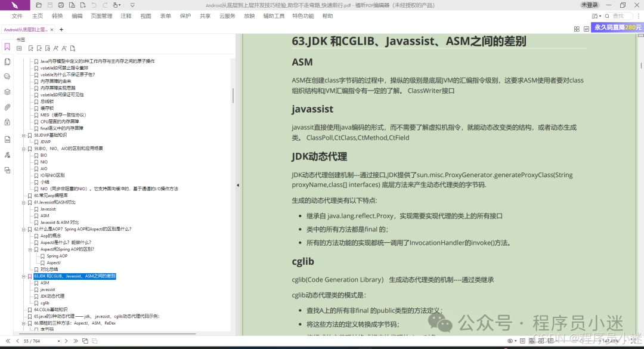This screenshot has width=644, height=349.
Task: Open the 主页 ribbon tab
Action: [x=38, y=16]
